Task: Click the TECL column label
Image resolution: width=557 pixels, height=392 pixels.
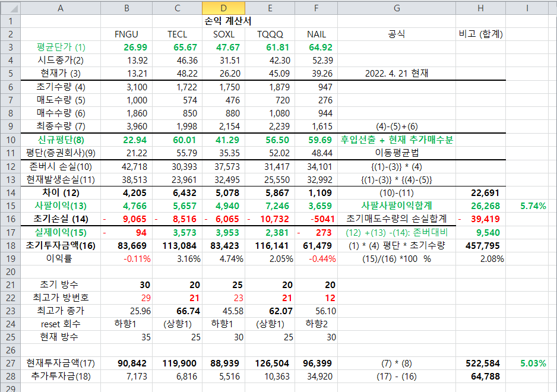Action: point(177,34)
